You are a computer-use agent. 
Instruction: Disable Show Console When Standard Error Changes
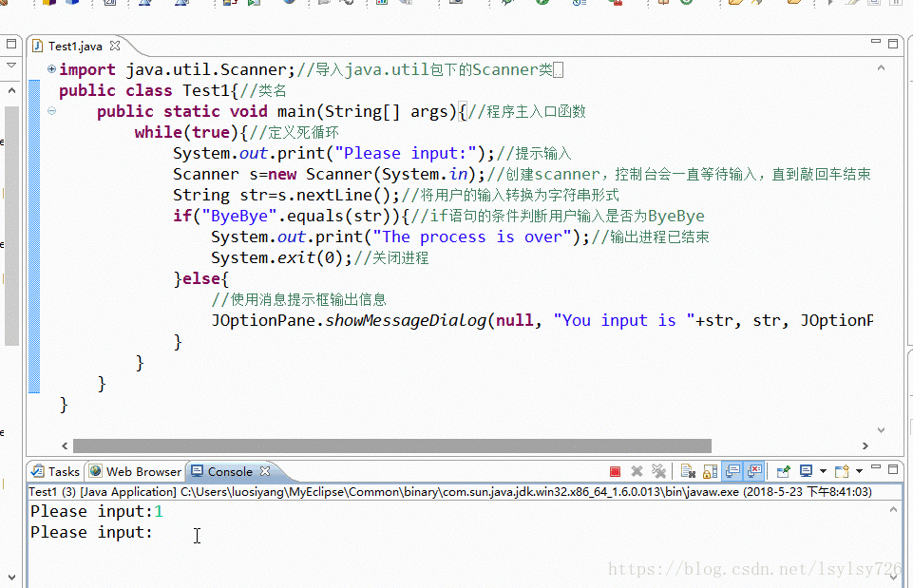tap(753, 470)
